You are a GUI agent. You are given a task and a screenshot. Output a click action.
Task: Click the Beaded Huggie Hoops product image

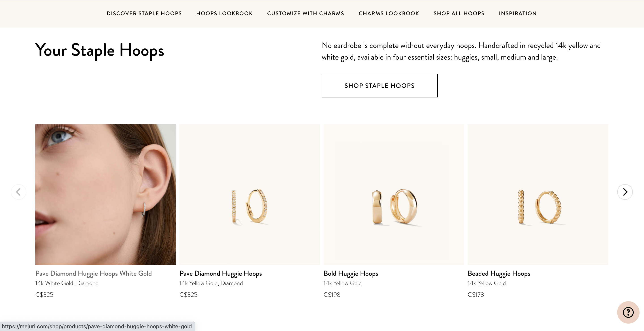tap(538, 194)
